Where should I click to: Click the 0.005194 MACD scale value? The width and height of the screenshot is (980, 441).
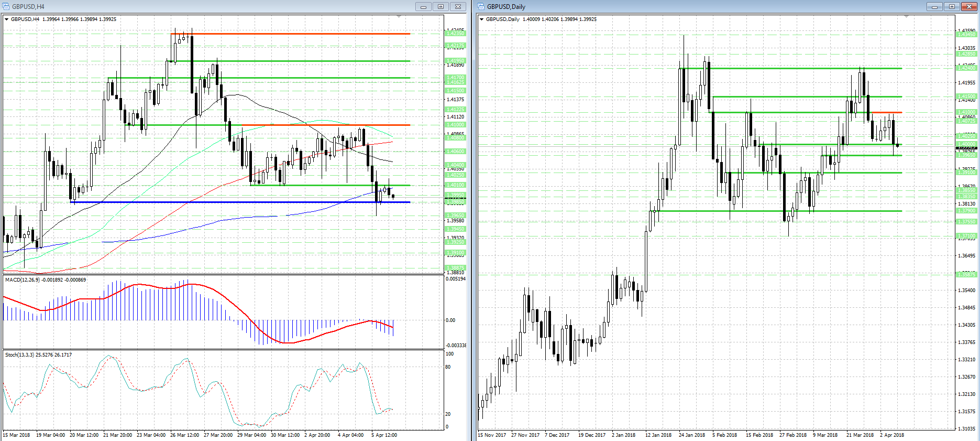click(x=456, y=279)
